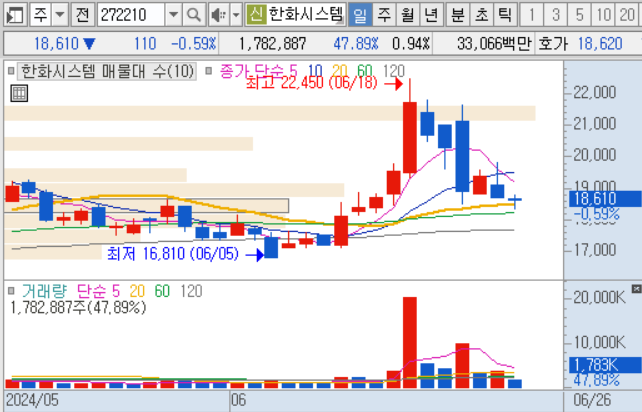The height and width of the screenshot is (412, 642).
Task: Click 최저 16,810 (06/05) annotation
Action: (x=172, y=254)
